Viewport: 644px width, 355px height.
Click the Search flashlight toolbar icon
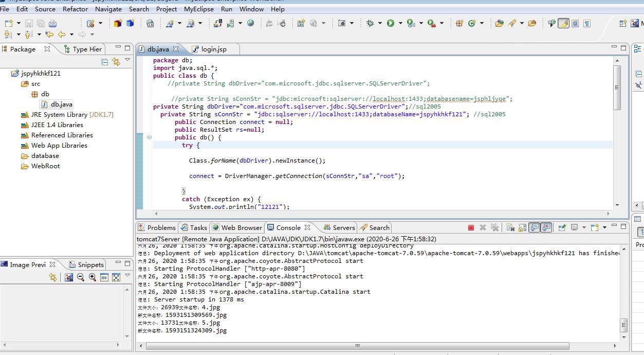click(512, 23)
